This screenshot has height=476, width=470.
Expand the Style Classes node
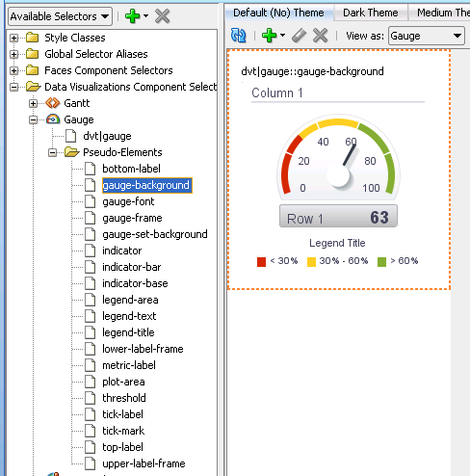[13, 38]
